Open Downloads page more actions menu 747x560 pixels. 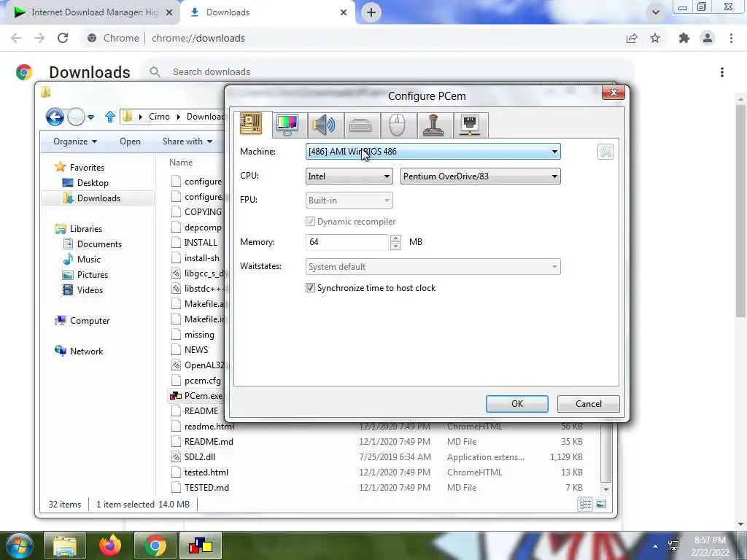click(722, 72)
